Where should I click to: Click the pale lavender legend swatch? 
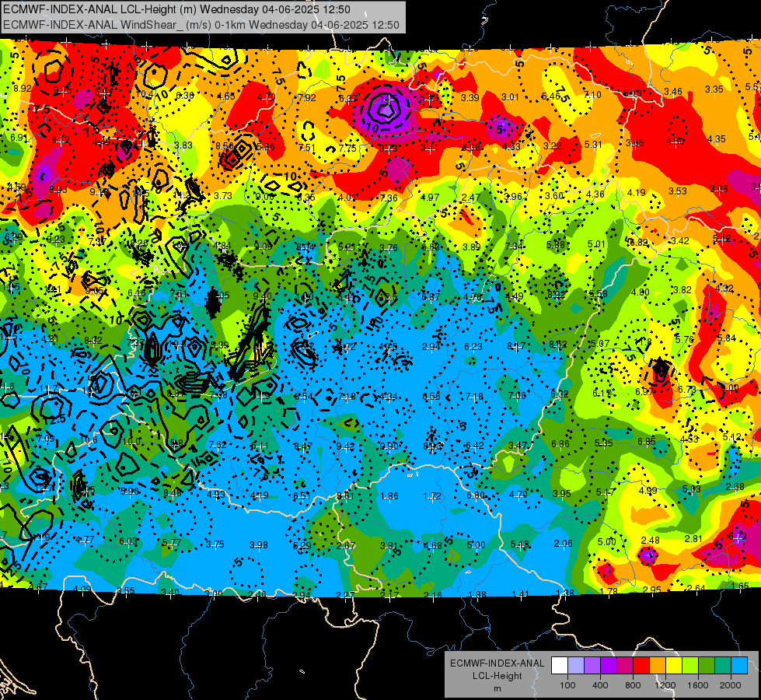pos(576,666)
